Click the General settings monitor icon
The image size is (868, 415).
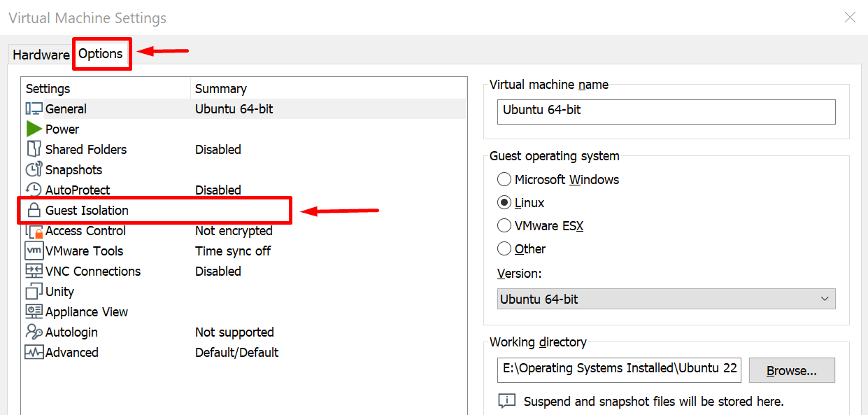click(34, 109)
